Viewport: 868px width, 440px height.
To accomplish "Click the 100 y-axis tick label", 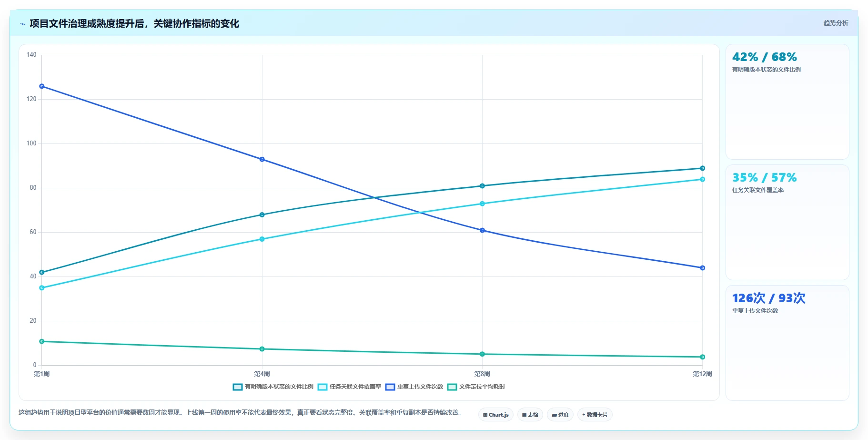I will coord(31,143).
